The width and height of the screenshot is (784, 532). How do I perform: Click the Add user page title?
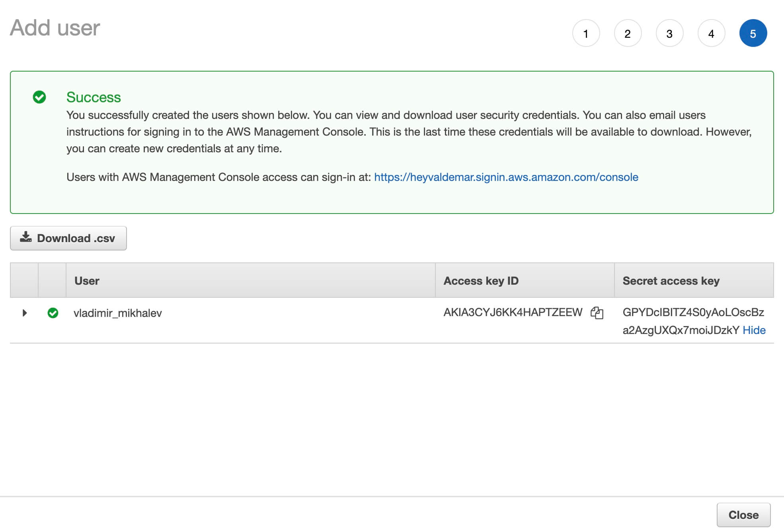pos(55,28)
